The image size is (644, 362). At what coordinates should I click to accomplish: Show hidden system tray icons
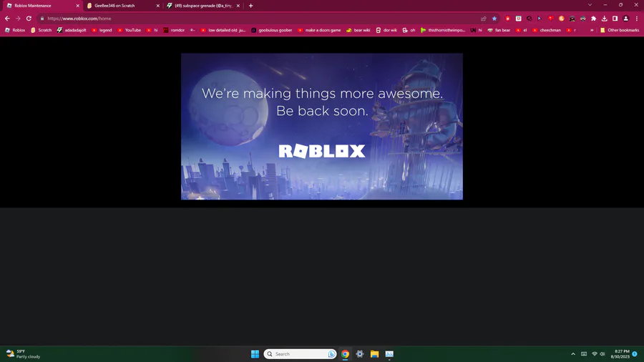tap(573, 354)
